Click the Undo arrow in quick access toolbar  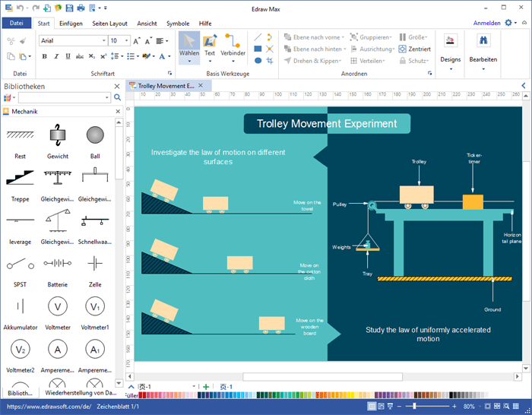[20, 8]
